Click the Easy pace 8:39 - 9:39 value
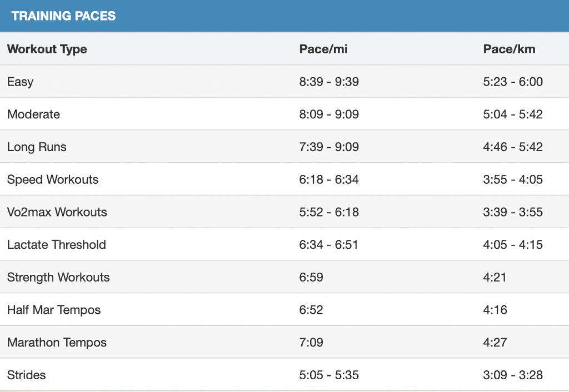 pos(329,82)
